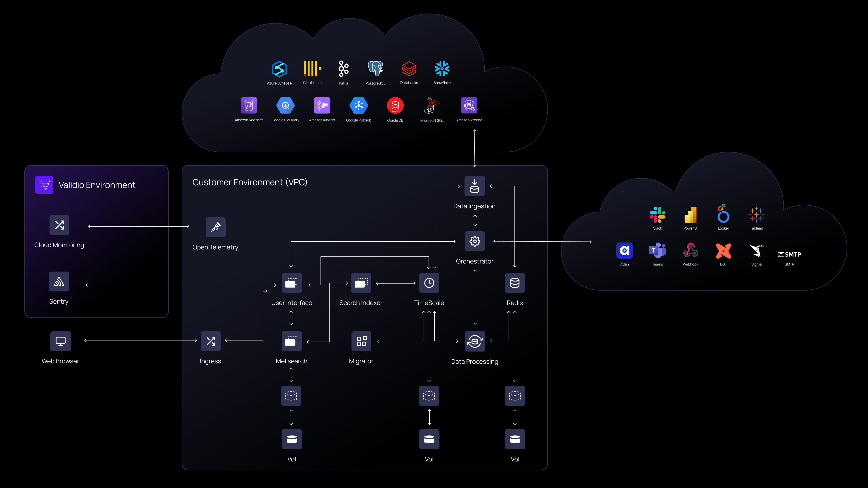Select the Mellsearch icon
This screenshot has width=868, height=488.
[291, 341]
